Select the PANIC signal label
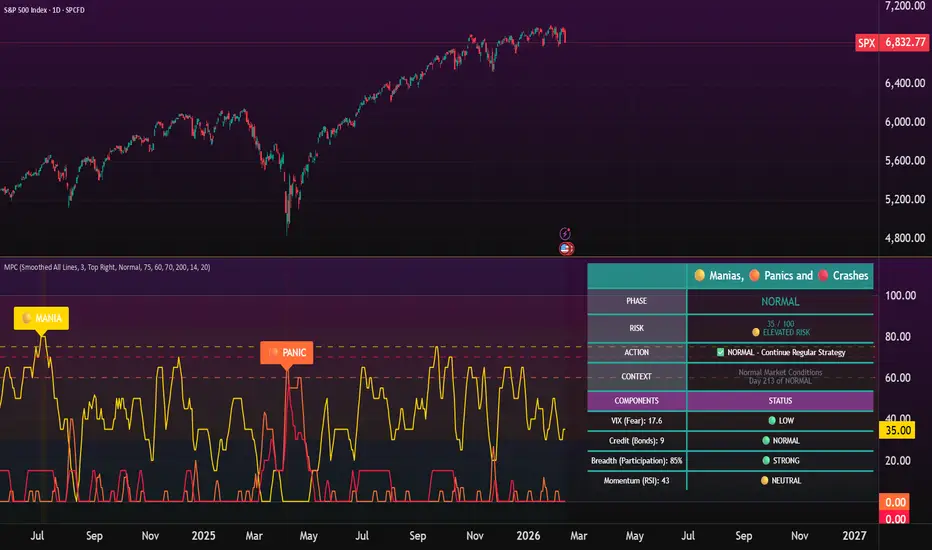 click(286, 353)
